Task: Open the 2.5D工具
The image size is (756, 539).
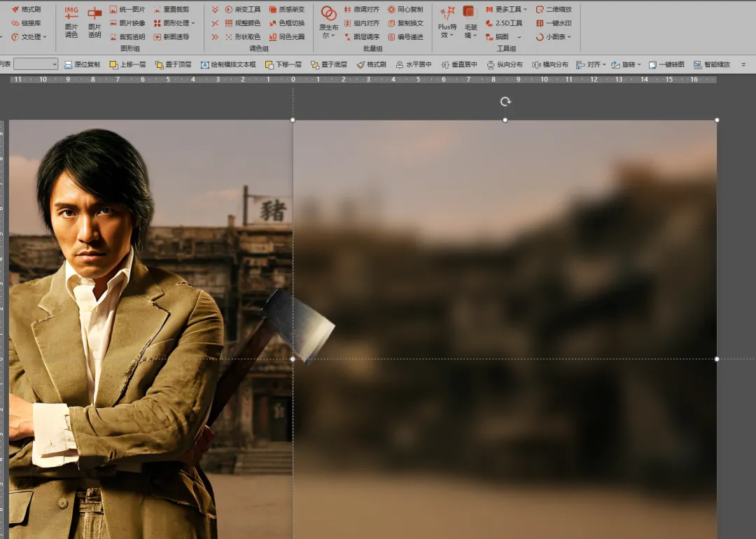Action: pos(504,22)
